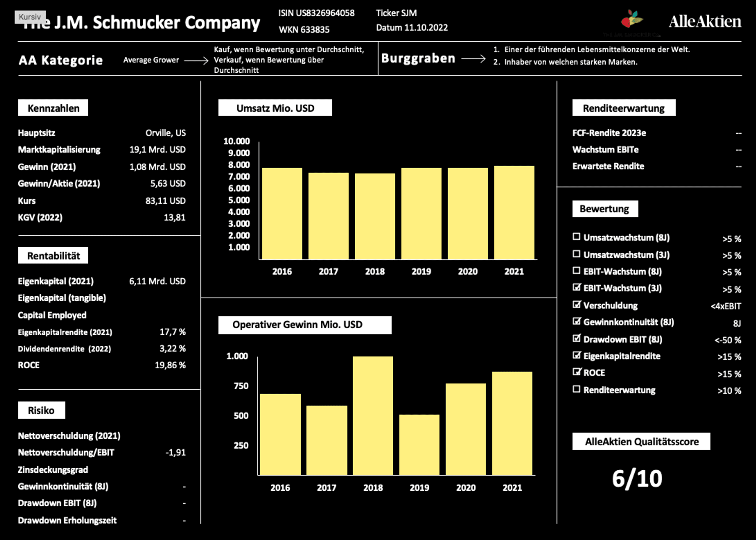
Task: Select the Rentabilität section header
Action: pos(53,255)
